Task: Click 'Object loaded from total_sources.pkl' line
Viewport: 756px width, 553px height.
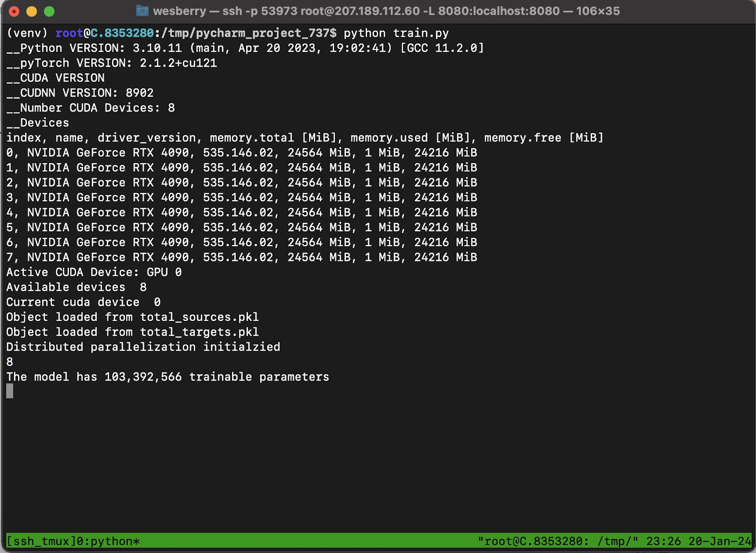Action: point(133,317)
